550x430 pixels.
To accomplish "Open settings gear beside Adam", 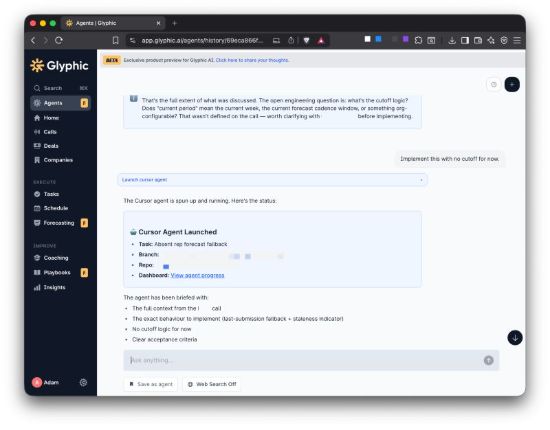I will [83, 382].
